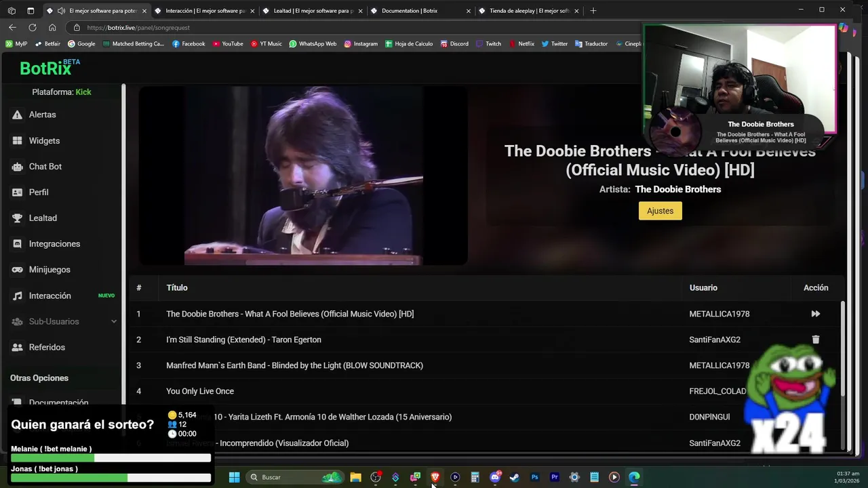This screenshot has width=868, height=488.
Task: Open the Windows Start menu
Action: [234, 477]
